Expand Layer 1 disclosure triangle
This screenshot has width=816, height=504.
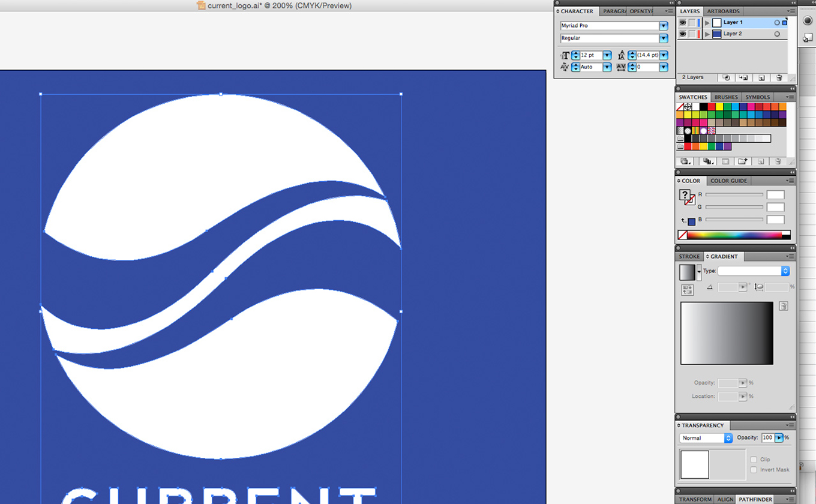(707, 23)
